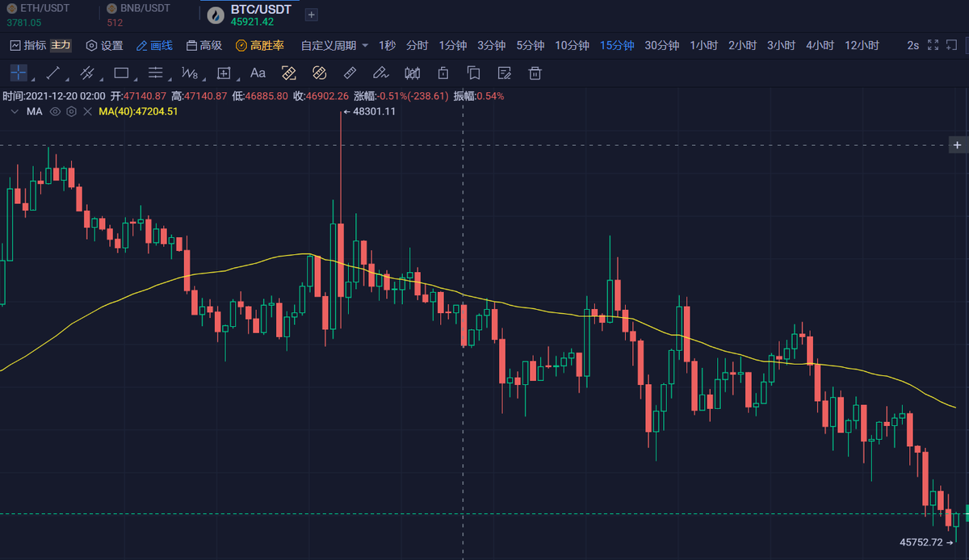Select the 30分钟 timeframe
969x560 pixels.
coord(661,45)
